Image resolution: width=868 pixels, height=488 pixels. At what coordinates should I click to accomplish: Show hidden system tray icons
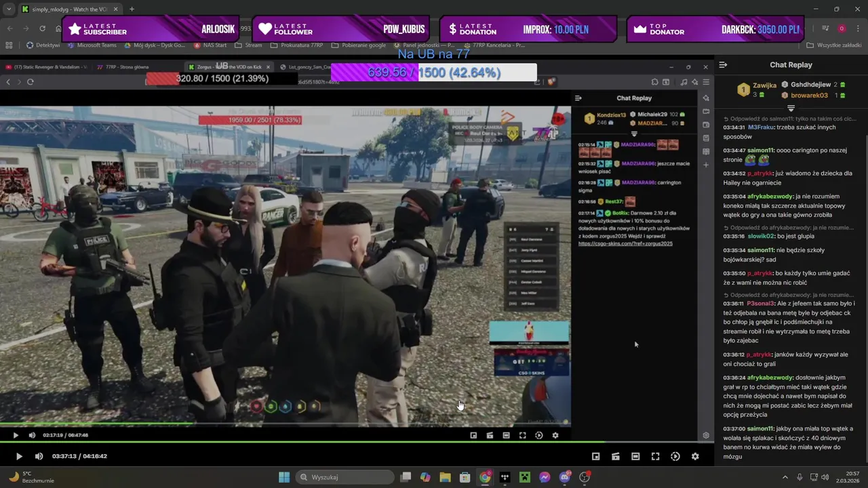click(785, 477)
